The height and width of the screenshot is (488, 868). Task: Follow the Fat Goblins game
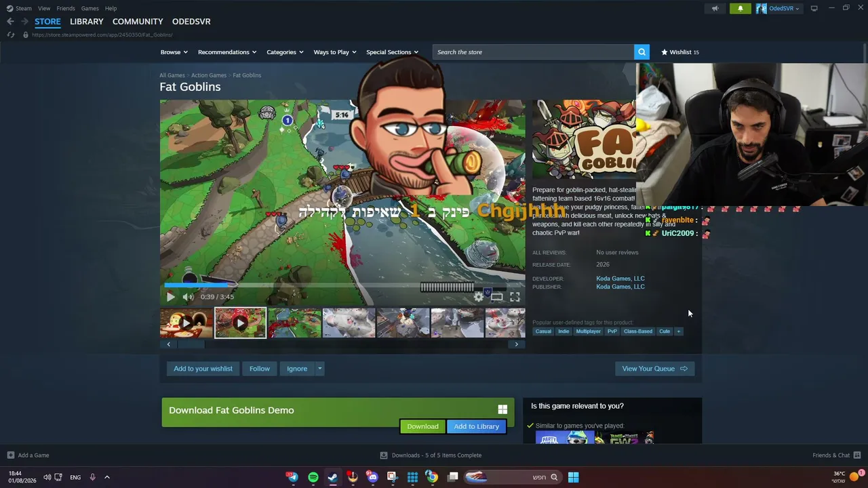[260, 369]
